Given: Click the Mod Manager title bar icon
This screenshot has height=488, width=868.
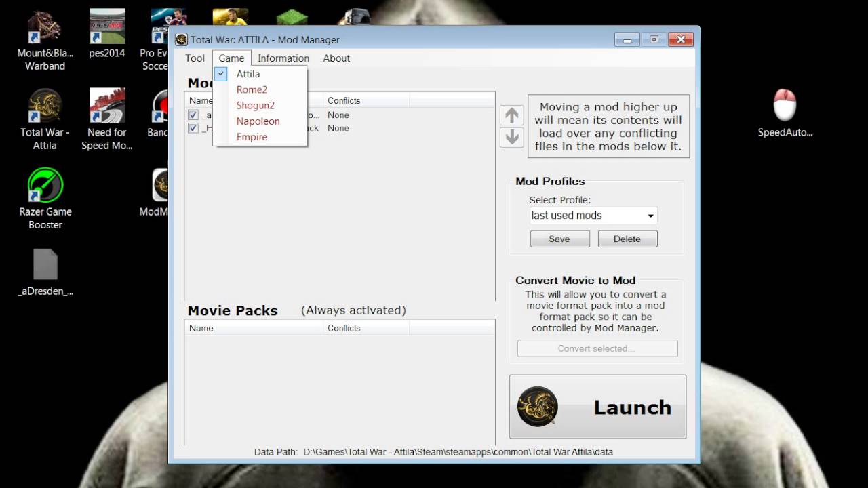Looking at the screenshot, I should 181,39.
